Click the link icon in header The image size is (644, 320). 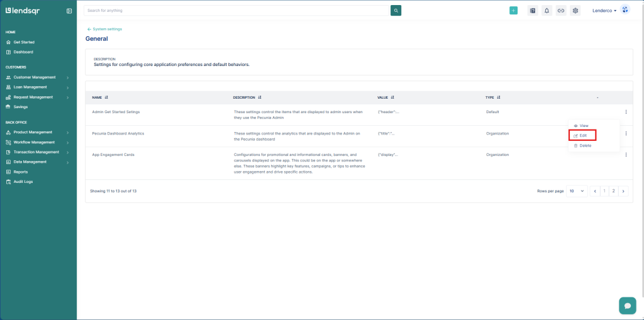(x=560, y=11)
